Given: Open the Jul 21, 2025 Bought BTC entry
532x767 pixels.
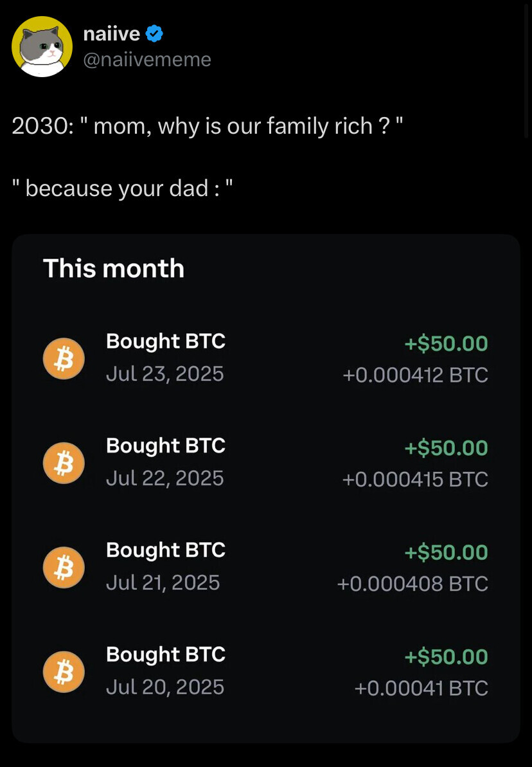Looking at the screenshot, I should tap(265, 568).
